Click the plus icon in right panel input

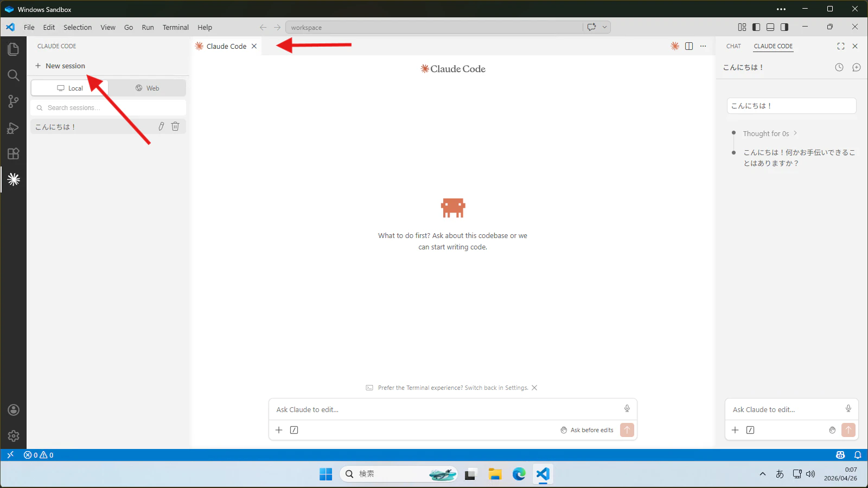coord(735,430)
